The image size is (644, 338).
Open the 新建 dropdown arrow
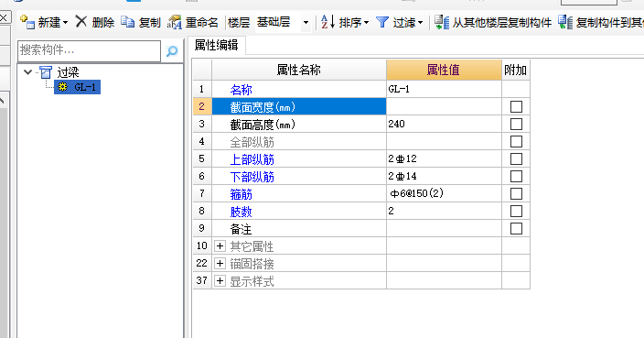click(x=65, y=23)
